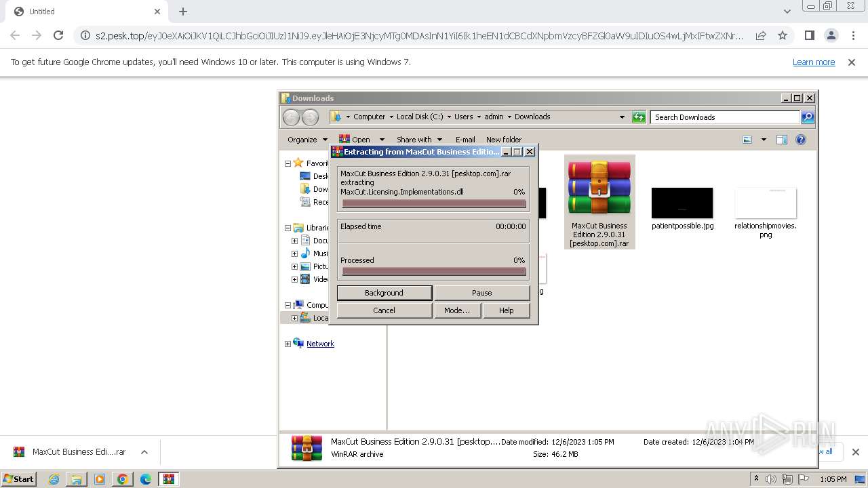Click Local Disk (C:) in the breadcrumb
The width and height of the screenshot is (868, 488).
[420, 117]
